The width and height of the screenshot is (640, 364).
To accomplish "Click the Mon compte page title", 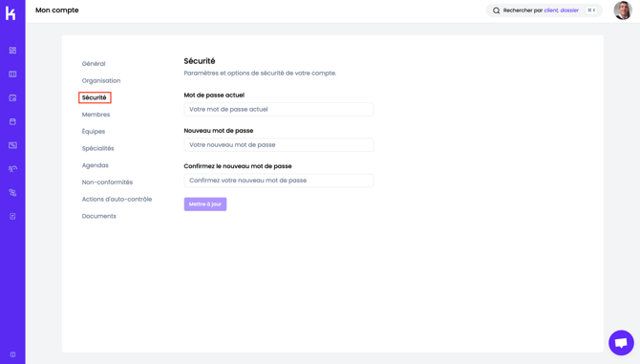I will (57, 11).
